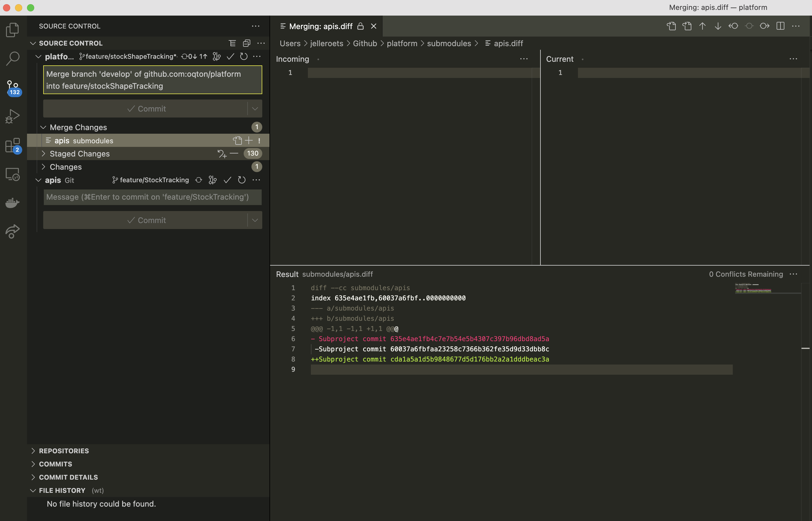Refresh the platform repository with the refresh icon
Viewport: 812px width, 521px height.
click(x=243, y=56)
